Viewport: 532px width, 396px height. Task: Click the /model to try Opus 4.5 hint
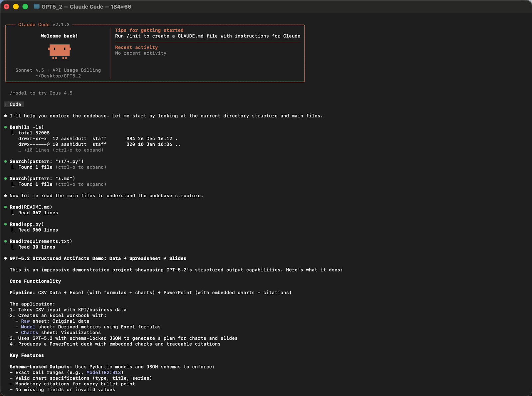coord(41,93)
